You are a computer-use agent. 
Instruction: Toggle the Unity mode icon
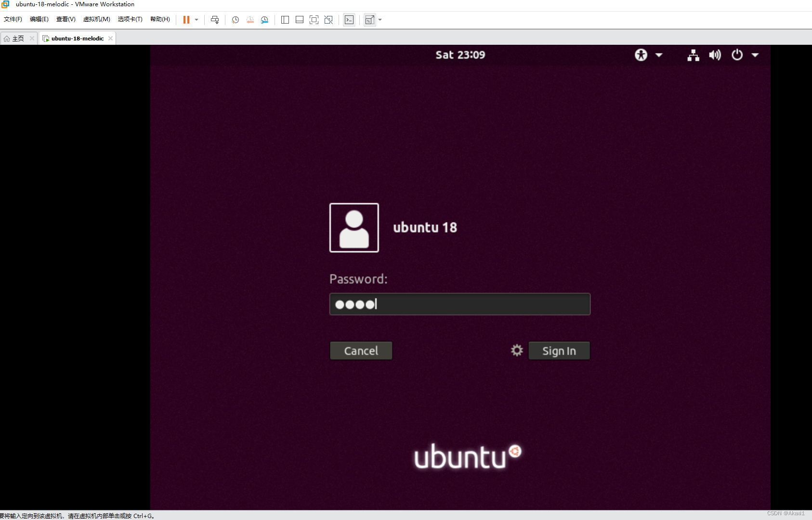[328, 20]
